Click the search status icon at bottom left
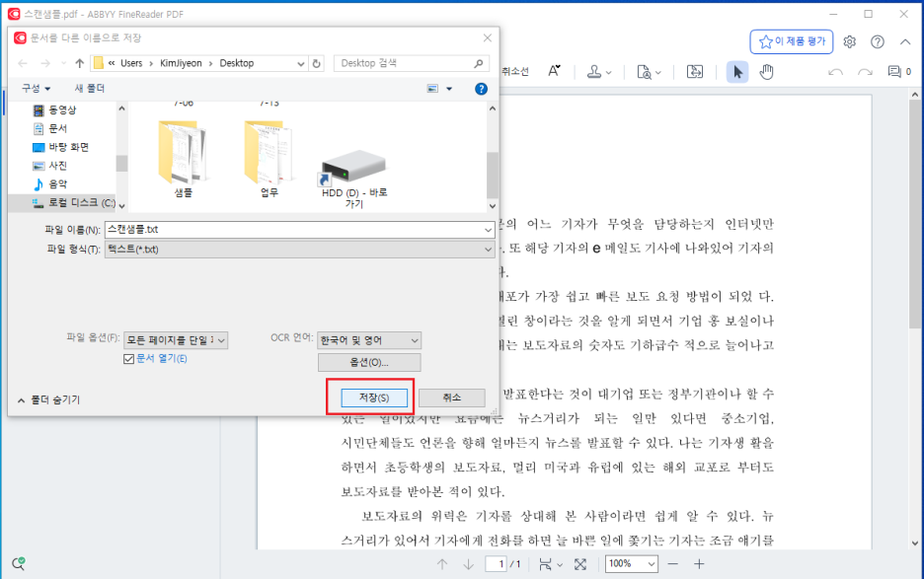The width and height of the screenshot is (924, 579). 19,563
